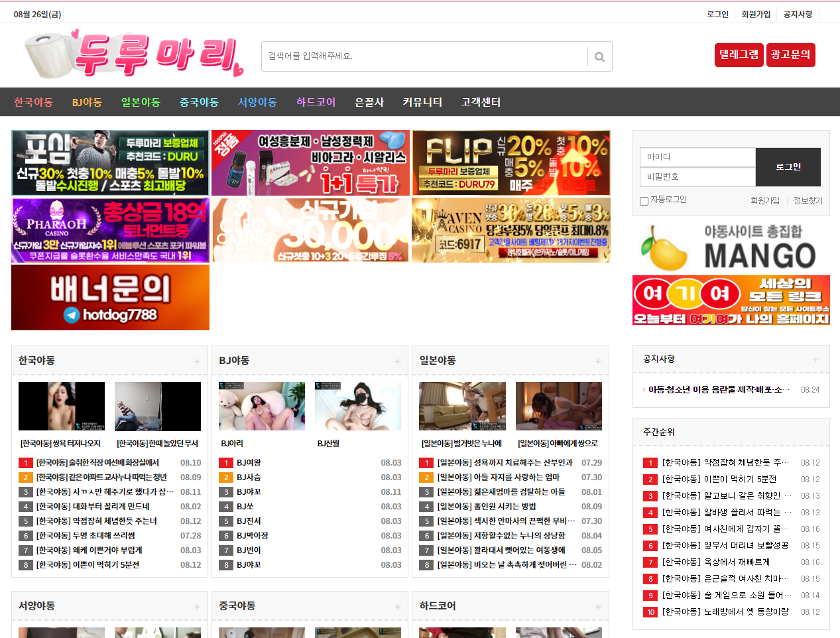Click the 여기여 link-collection banner

(x=731, y=300)
